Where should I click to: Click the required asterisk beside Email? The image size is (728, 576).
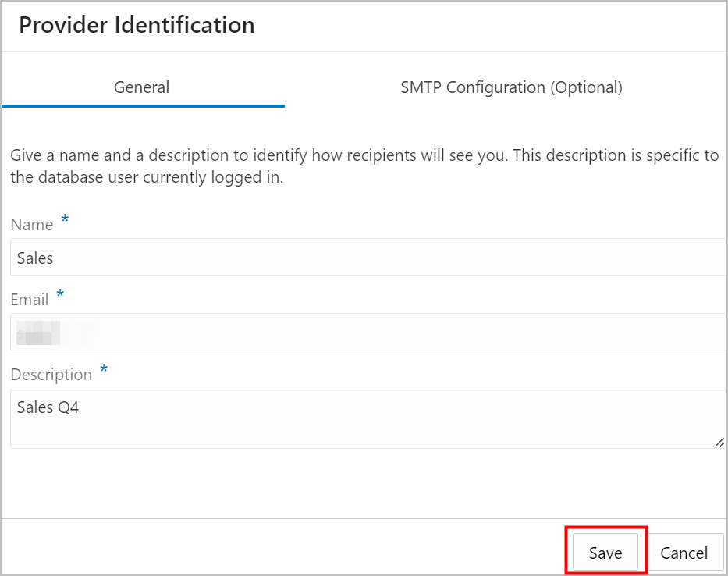[61, 295]
